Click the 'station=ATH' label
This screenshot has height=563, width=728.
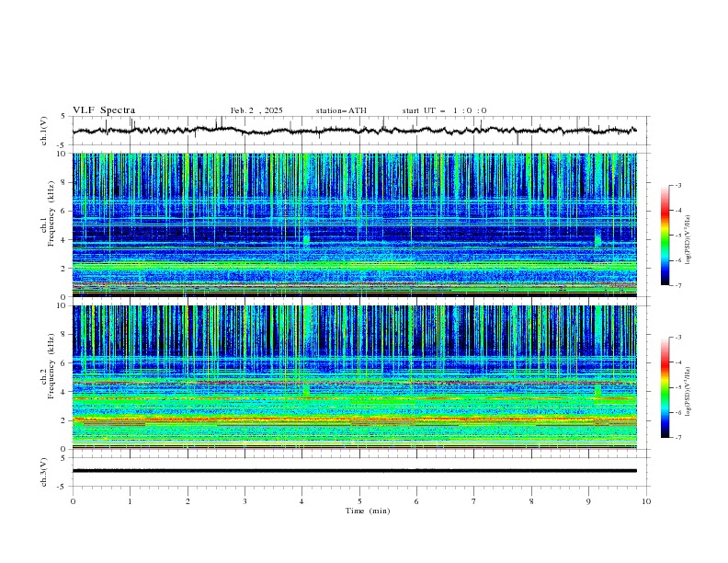click(x=341, y=110)
